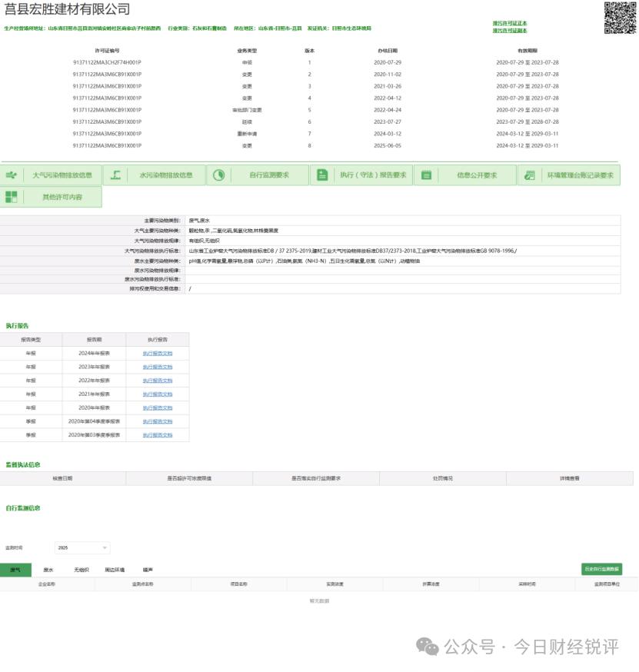639x672 pixels.
Task: Click the water pollutant discharge icon
Action: tap(115, 175)
